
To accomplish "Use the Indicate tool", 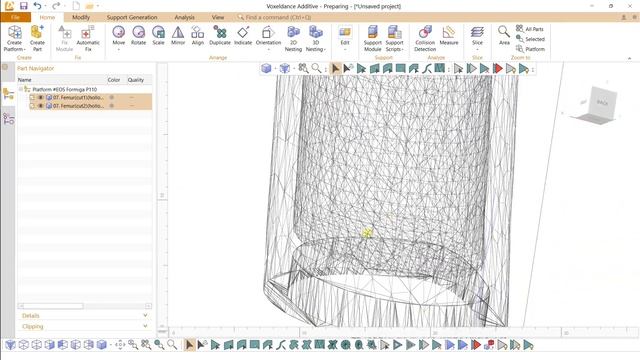I will click(x=243, y=35).
